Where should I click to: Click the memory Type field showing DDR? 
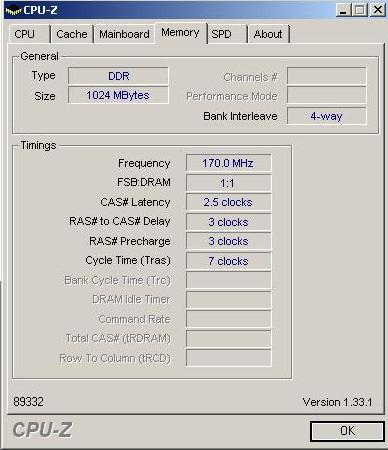[x=118, y=76]
